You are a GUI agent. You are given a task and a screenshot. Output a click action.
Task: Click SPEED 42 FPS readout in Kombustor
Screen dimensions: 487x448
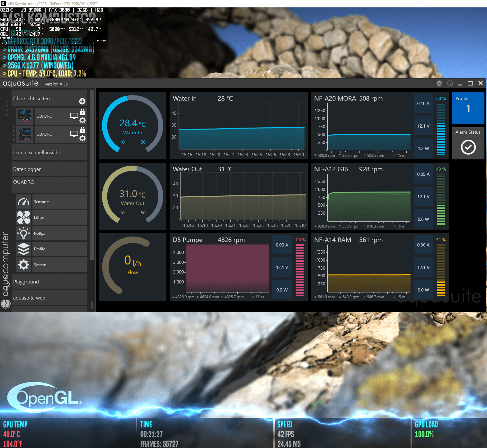pyautogui.click(x=286, y=434)
